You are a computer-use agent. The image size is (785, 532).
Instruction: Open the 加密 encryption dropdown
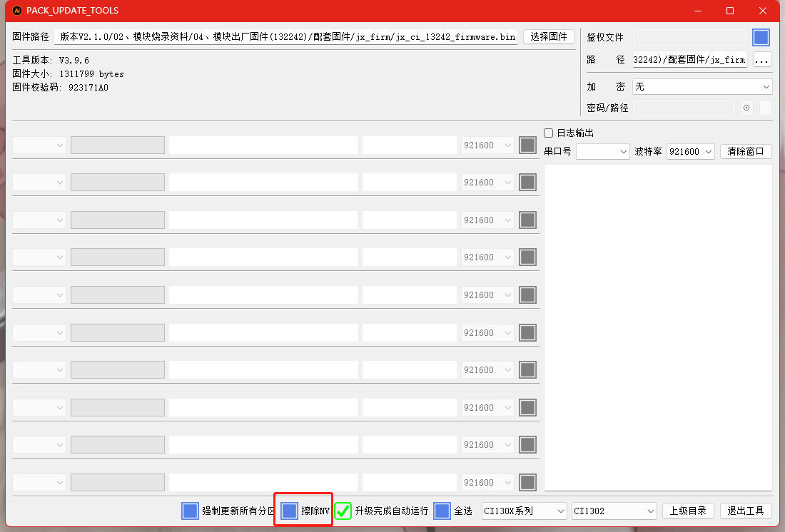point(702,86)
